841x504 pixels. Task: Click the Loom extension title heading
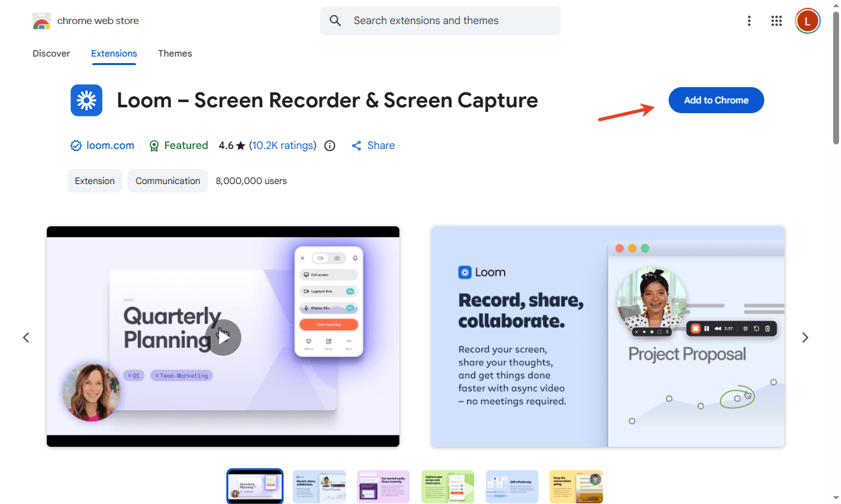pos(327,100)
